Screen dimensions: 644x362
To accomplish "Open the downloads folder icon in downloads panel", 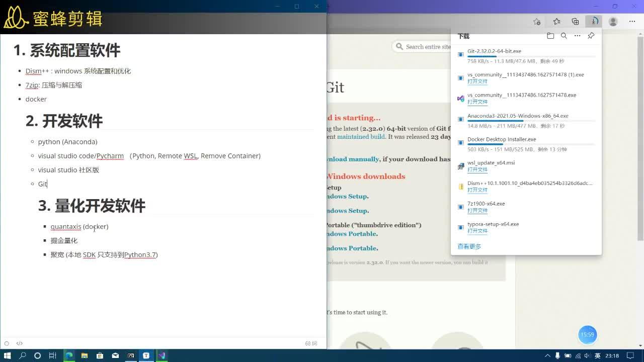I will [x=550, y=36].
